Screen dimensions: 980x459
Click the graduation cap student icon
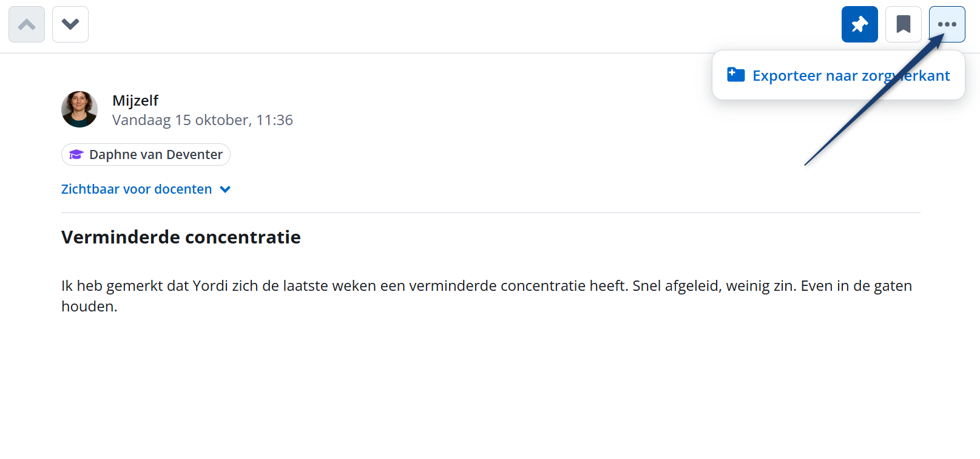tap(76, 155)
